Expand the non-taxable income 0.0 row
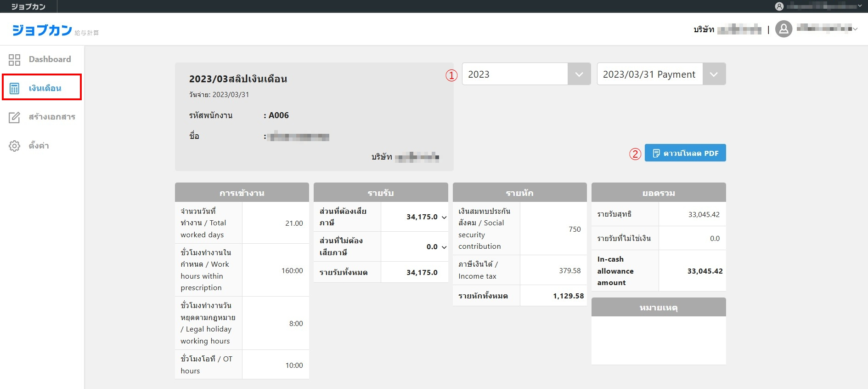 (x=444, y=247)
